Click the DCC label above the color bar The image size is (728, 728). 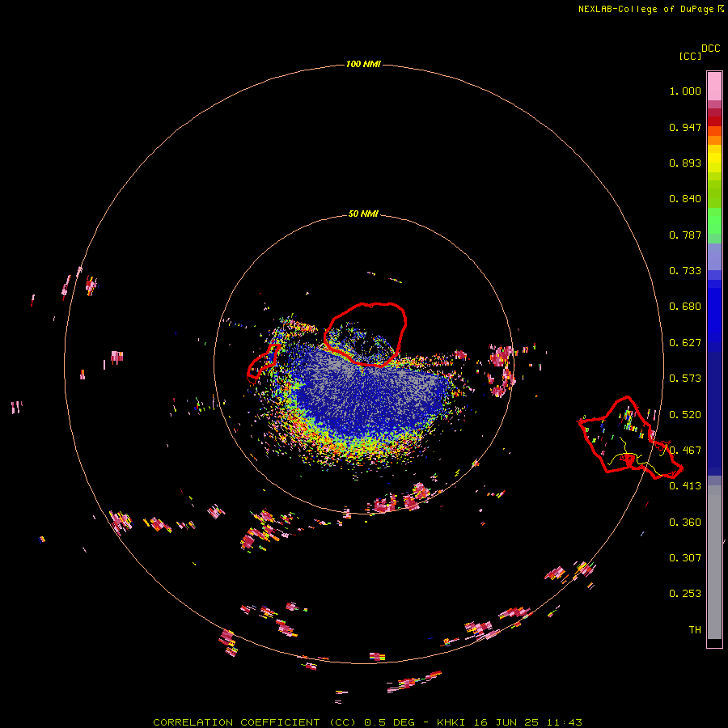click(x=711, y=49)
